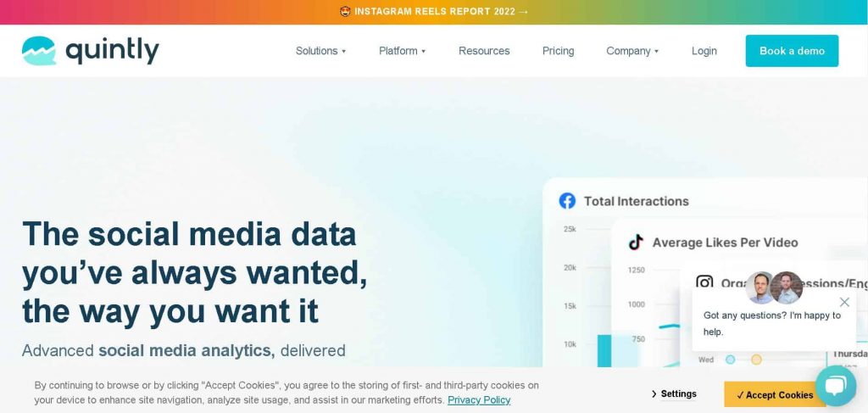Click the Facebook icon beside Total Interactions

click(x=567, y=201)
